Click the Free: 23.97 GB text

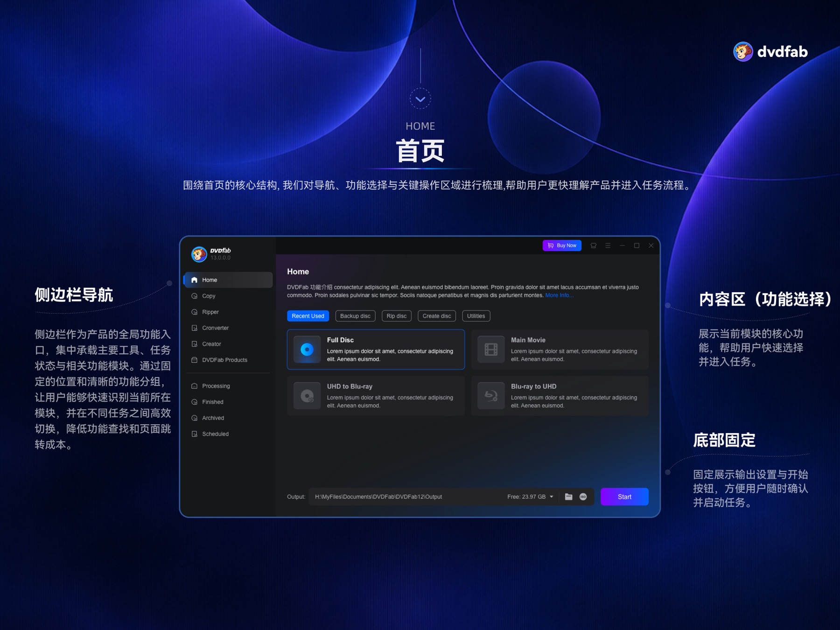(526, 497)
